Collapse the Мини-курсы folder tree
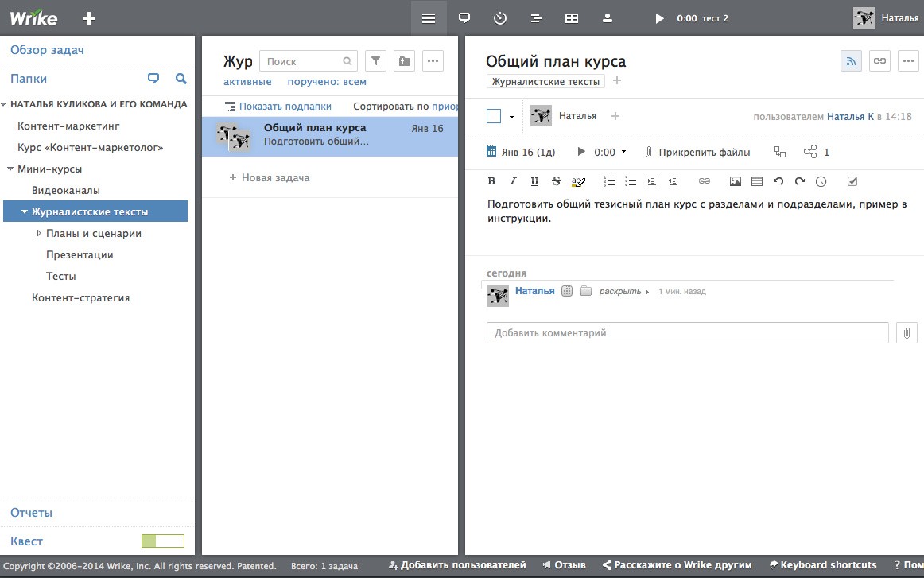924x578 pixels. click(x=10, y=169)
